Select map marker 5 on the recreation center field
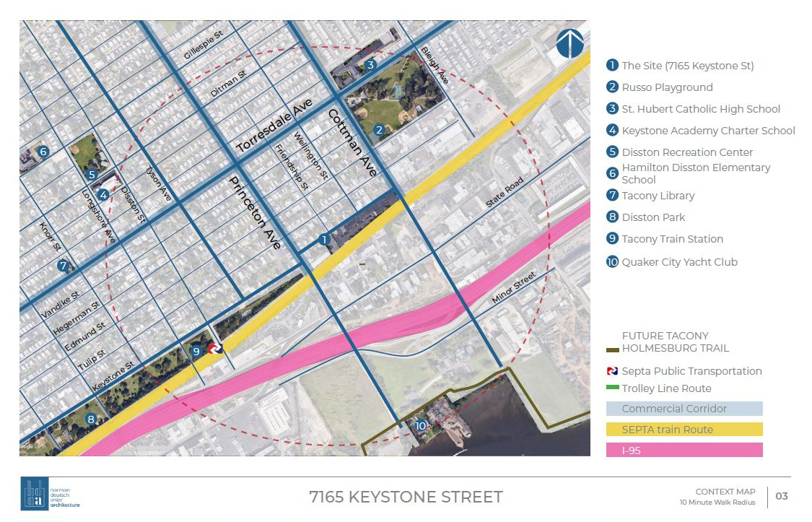 (92, 175)
